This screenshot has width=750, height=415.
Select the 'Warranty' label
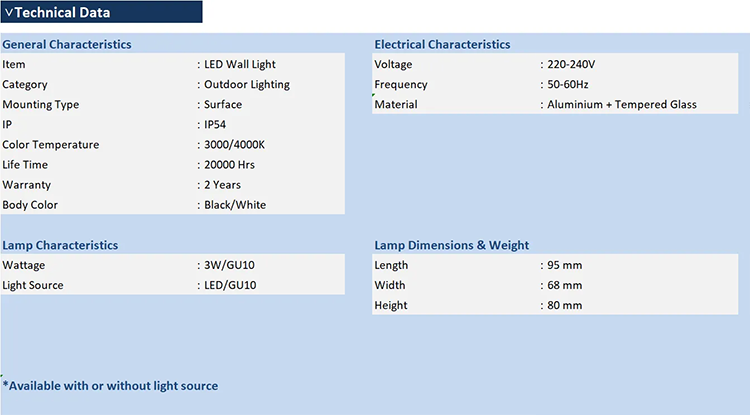pos(26,185)
